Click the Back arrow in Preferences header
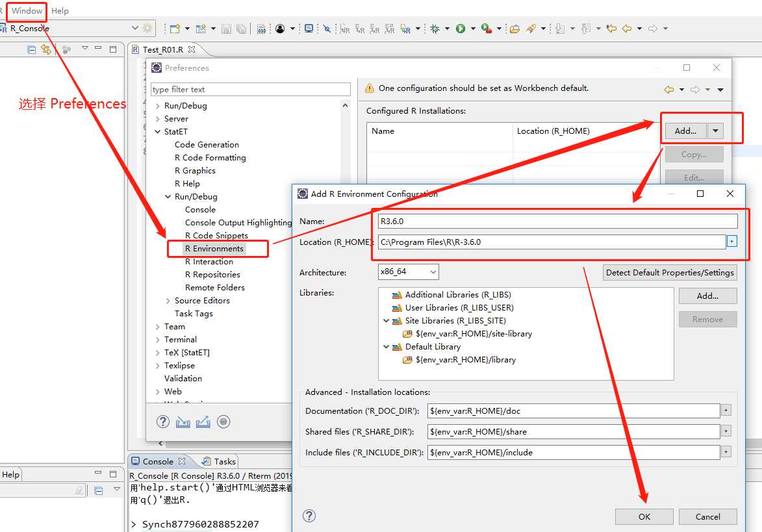 669,90
